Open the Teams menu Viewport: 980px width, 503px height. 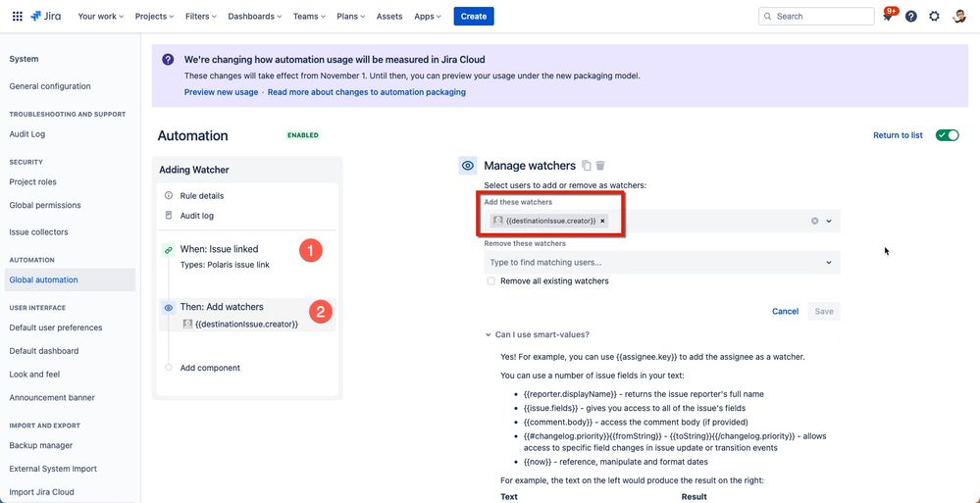point(310,17)
